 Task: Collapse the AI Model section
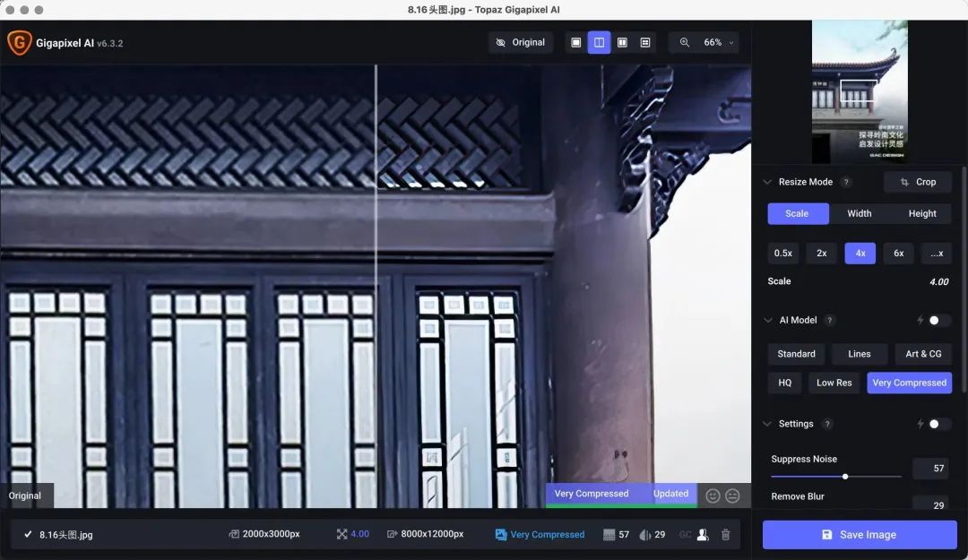[x=767, y=321]
